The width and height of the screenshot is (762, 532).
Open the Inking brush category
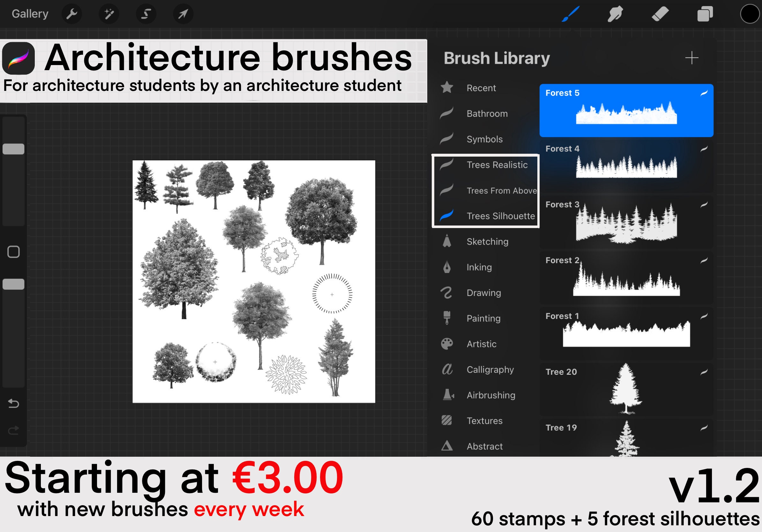[479, 267]
